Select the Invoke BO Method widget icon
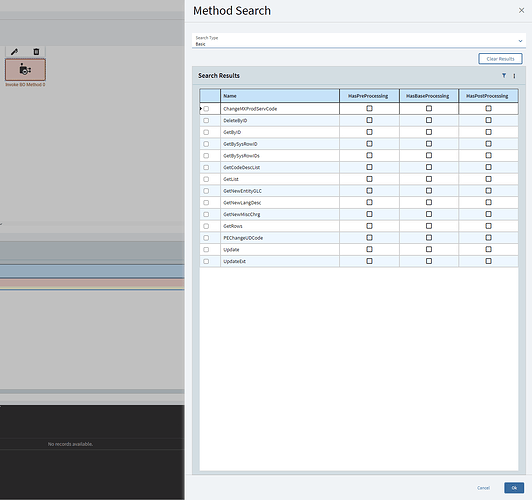532x500 pixels. [x=25, y=70]
